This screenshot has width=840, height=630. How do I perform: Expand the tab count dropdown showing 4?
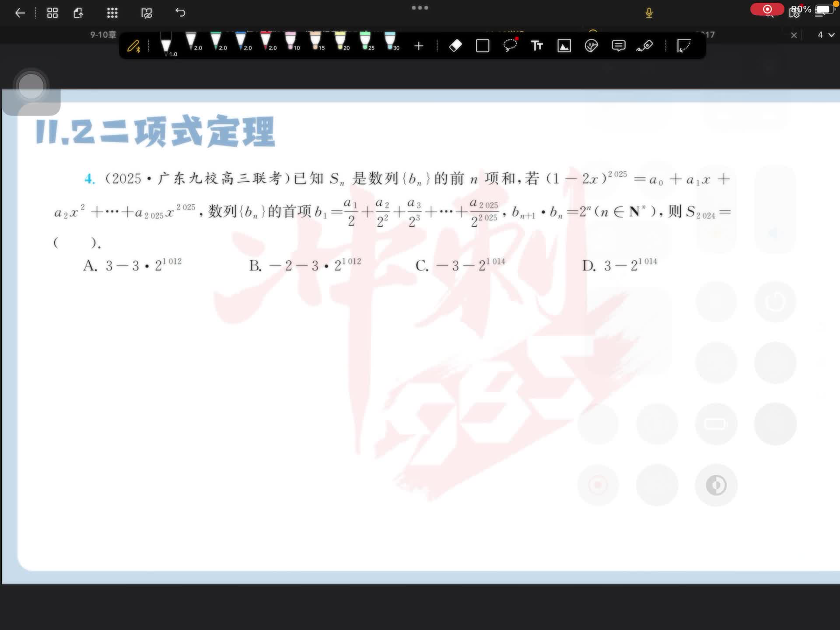826,35
